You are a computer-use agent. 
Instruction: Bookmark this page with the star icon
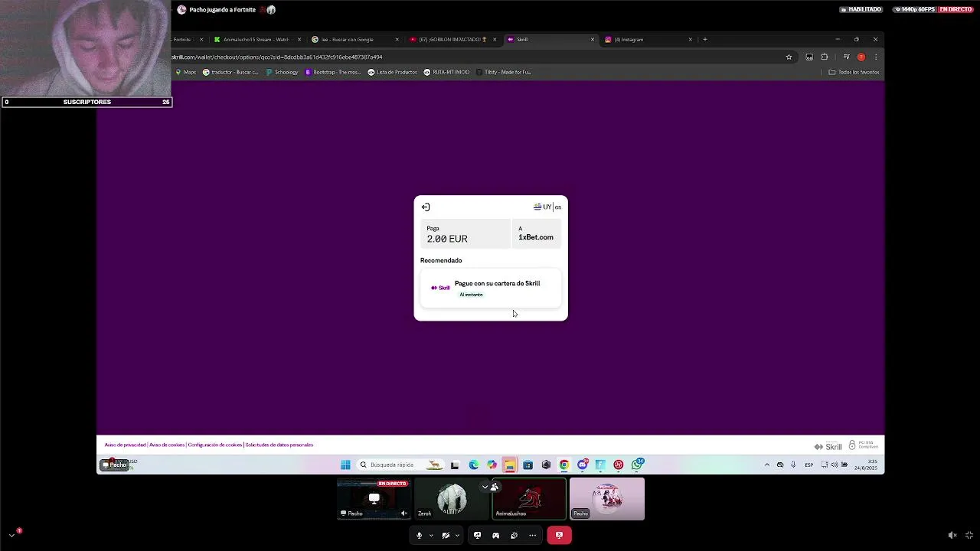tap(789, 57)
